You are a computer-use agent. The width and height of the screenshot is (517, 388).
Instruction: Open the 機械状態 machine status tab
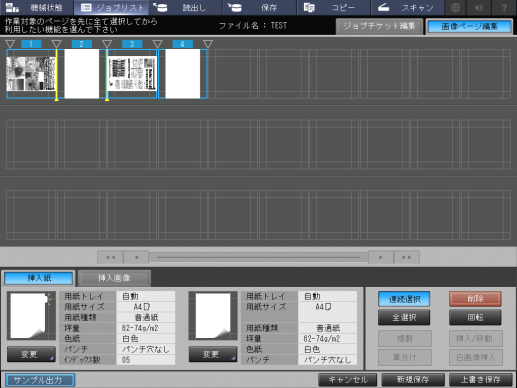click(x=37, y=7)
